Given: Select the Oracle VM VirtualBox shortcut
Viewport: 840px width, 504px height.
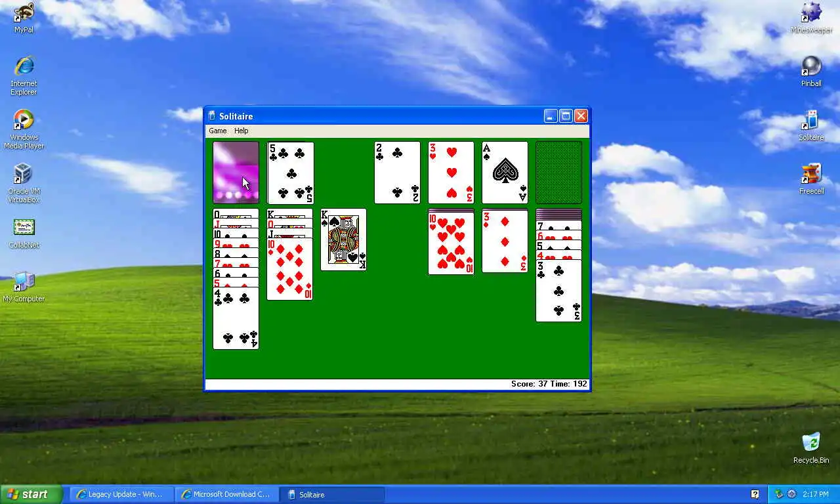Looking at the screenshot, I should 24,183.
